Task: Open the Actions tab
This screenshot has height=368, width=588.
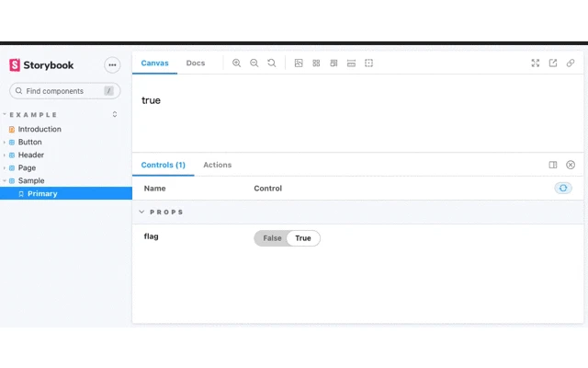Action: 218,165
